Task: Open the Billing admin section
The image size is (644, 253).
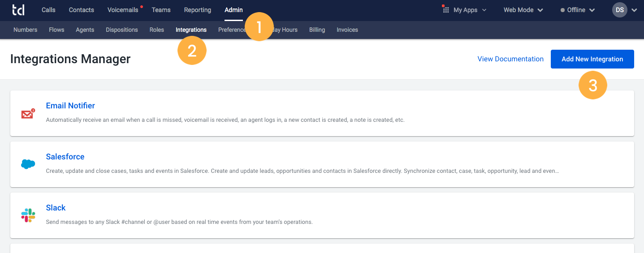Action: click(317, 30)
